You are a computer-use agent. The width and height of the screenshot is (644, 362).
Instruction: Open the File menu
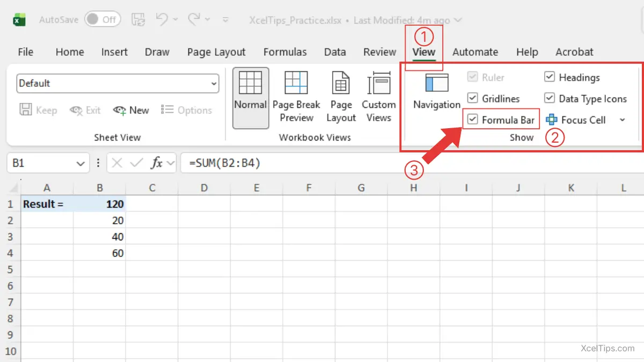pyautogui.click(x=26, y=52)
